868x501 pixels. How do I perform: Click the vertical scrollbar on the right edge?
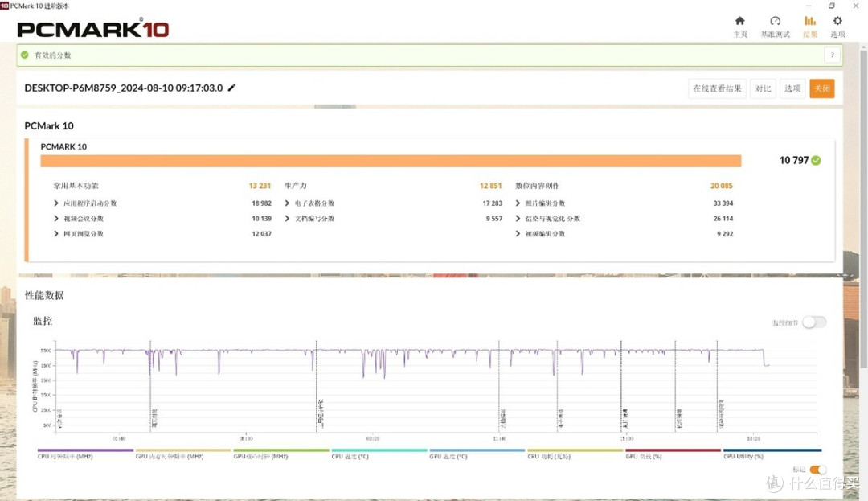(863, 207)
